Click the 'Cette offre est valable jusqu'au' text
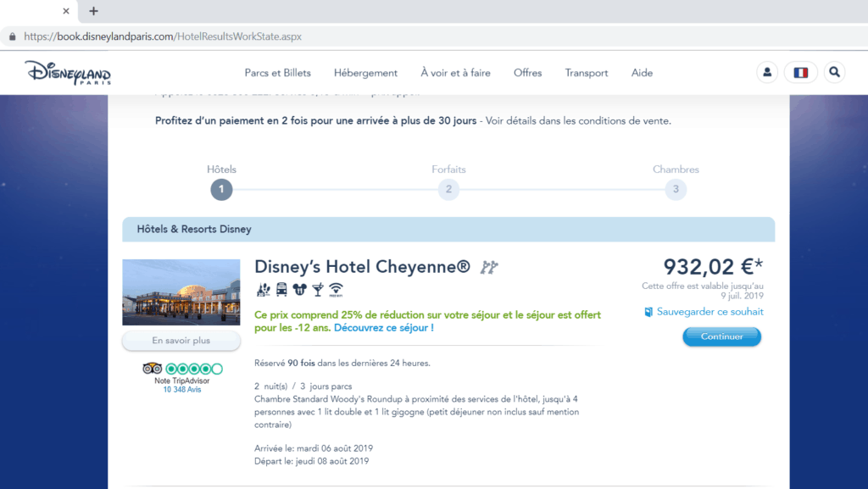This screenshot has height=489, width=868. pyautogui.click(x=703, y=286)
